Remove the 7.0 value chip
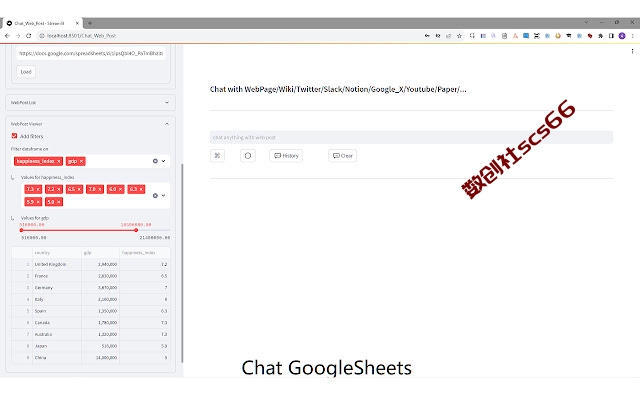Viewport: 640px width, 400px height. point(100,189)
